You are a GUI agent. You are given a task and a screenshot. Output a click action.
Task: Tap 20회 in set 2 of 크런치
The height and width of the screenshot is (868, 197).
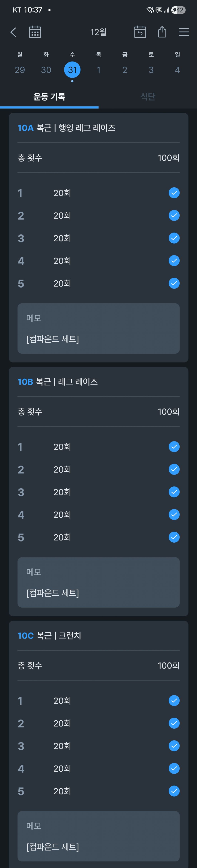62,723
